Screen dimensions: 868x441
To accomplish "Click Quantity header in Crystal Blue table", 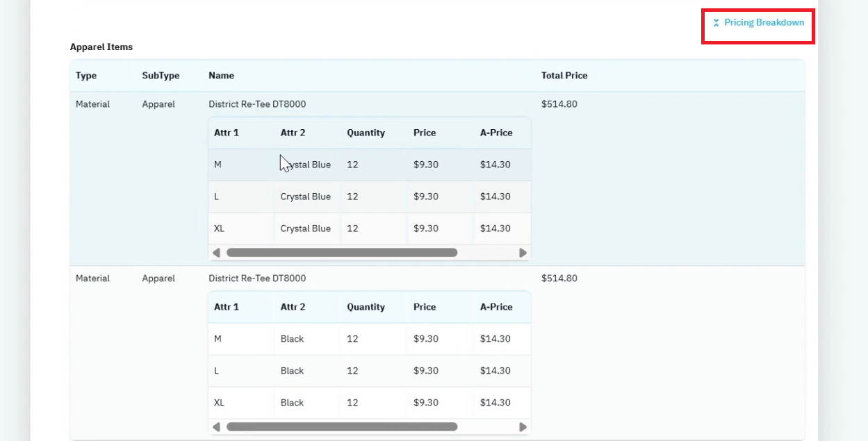I will point(366,133).
